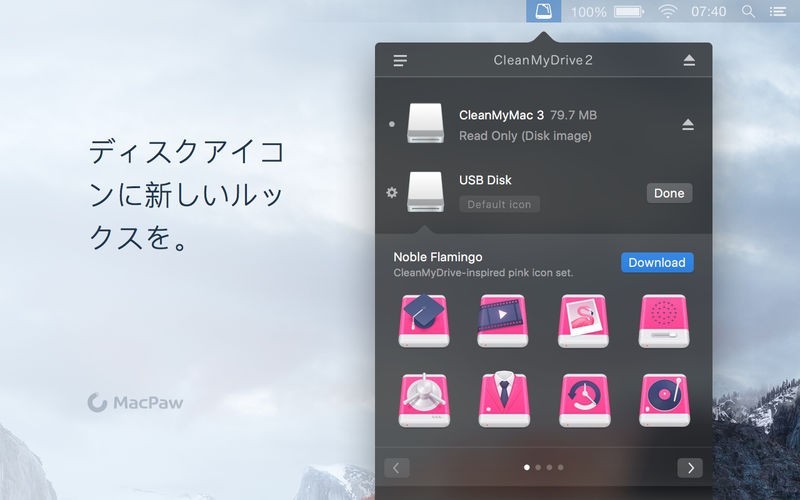Image resolution: width=800 pixels, height=500 pixels.
Task: Select the graduation cap pink drive icon
Action: pos(423,320)
